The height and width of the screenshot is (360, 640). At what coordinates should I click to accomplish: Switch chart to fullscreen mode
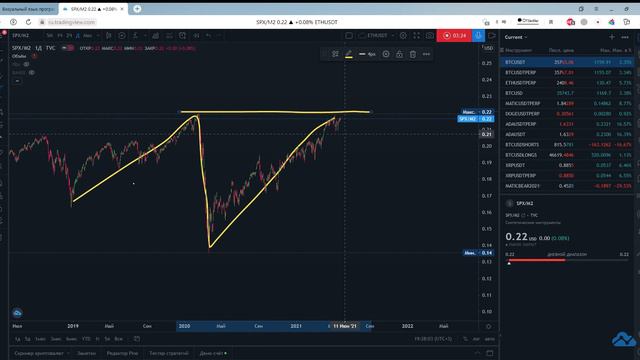pos(416,36)
